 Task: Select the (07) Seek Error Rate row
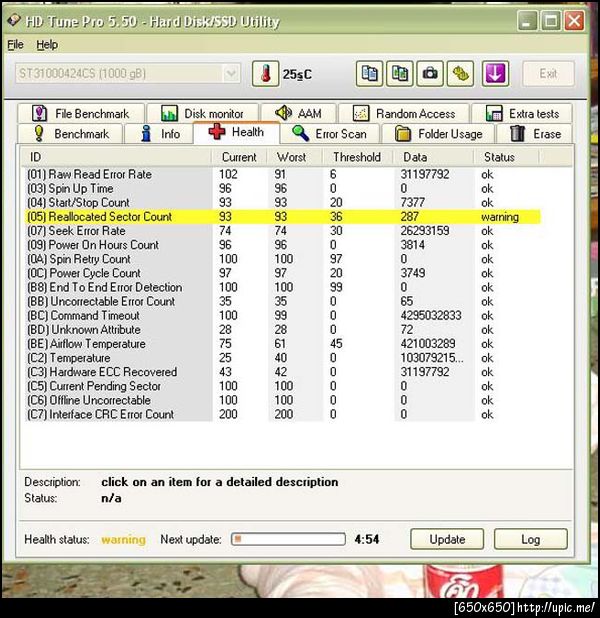(x=282, y=231)
